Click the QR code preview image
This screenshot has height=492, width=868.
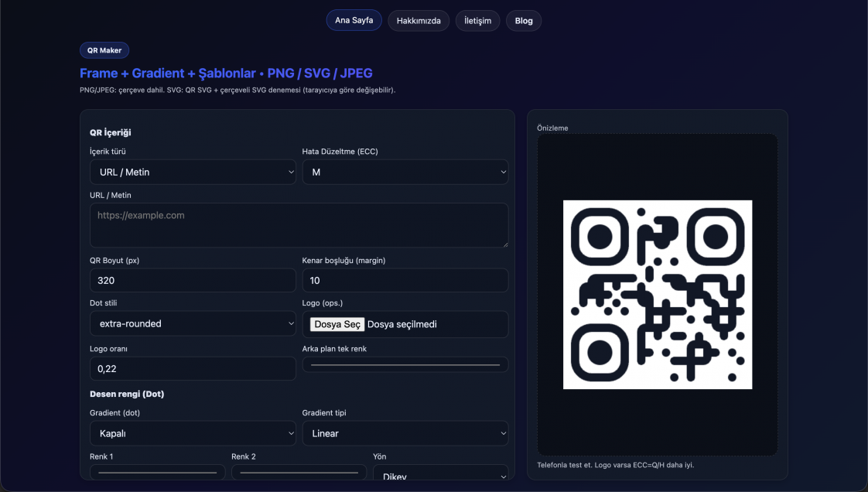[658, 295]
